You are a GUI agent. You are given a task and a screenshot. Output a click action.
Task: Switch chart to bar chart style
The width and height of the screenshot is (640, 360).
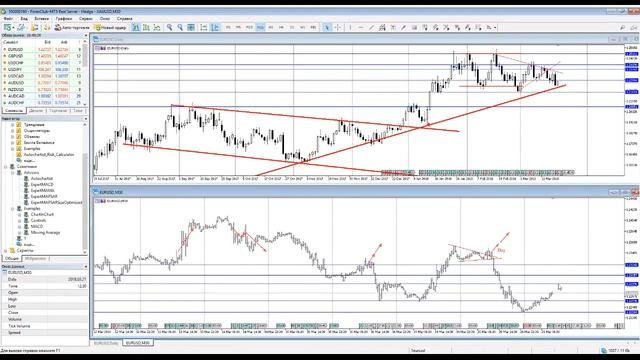(x=136, y=27)
